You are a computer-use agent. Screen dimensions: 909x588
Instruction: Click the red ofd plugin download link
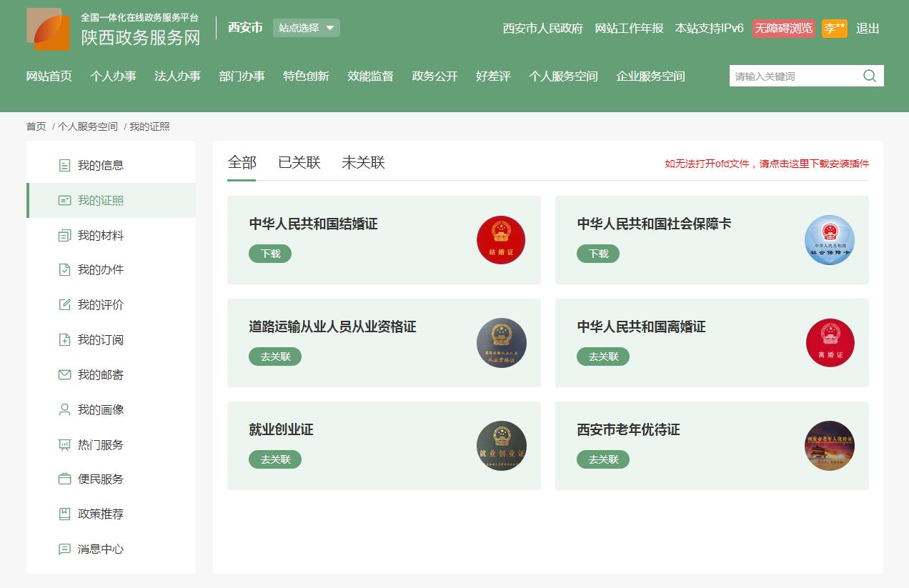point(767,164)
